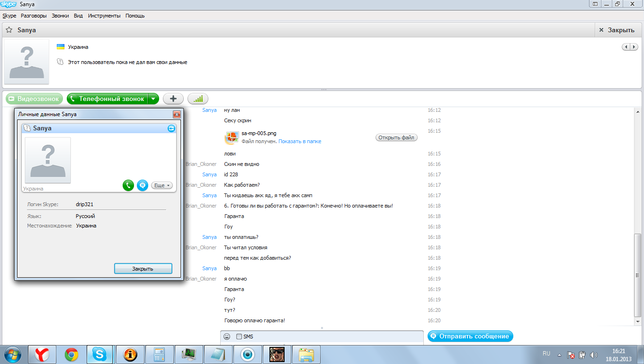Click the question-mark status icon beside the contact details notice
Screen dimensions: 644x364
point(60,62)
